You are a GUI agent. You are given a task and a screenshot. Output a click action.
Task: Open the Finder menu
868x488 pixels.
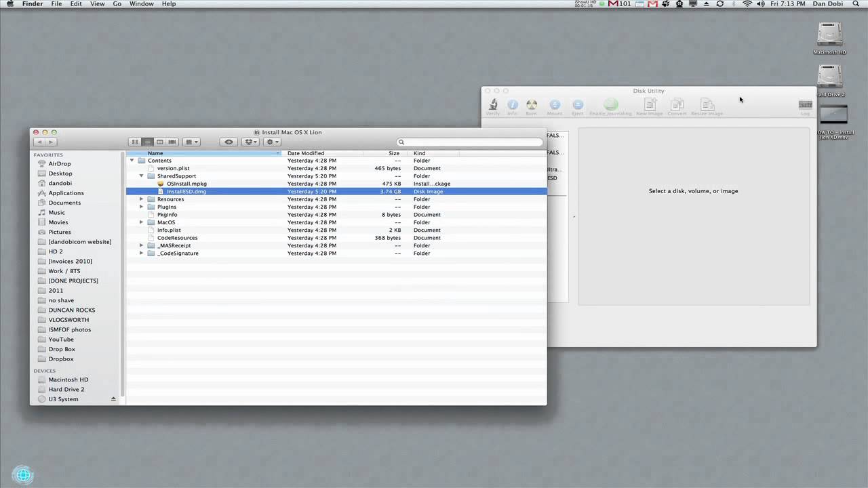click(33, 4)
